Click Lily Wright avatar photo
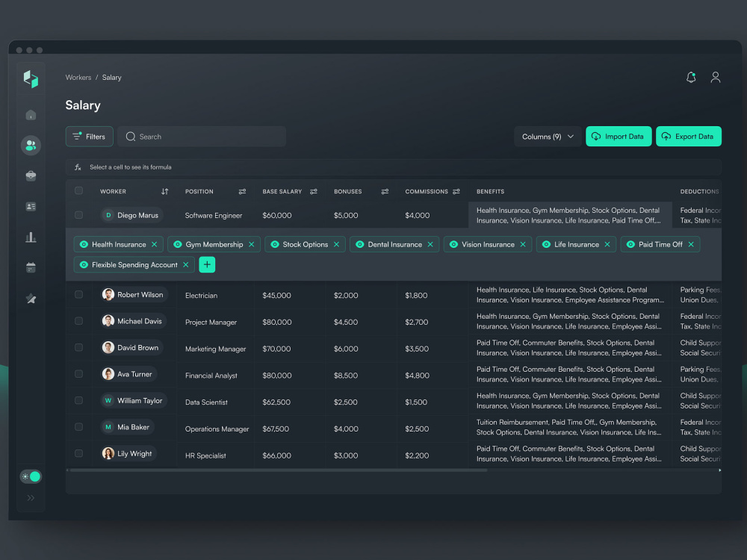747x560 pixels. [108, 453]
